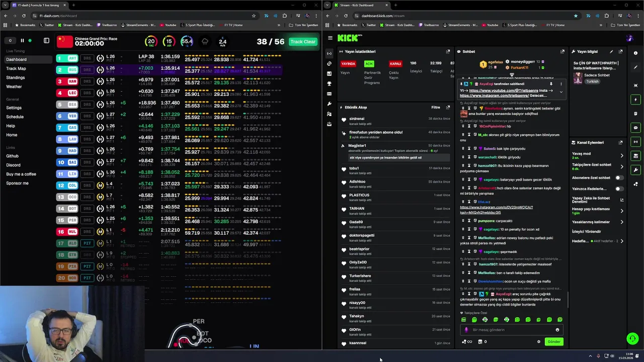Click the hard tyre icon in LEC row
Viewport: 644px width, 362px height.
[100, 93]
